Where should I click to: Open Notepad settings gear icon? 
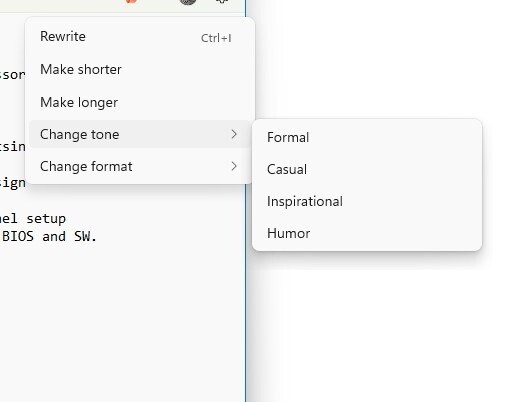(222, 1)
